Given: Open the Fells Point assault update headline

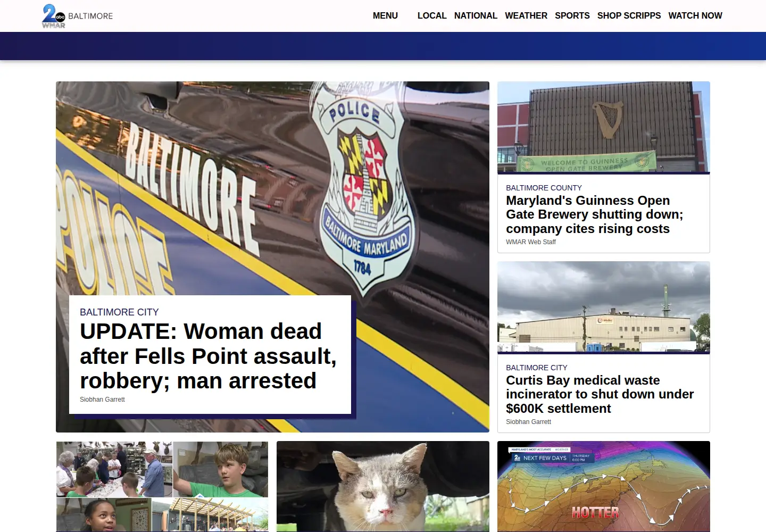Looking at the screenshot, I should pos(209,356).
